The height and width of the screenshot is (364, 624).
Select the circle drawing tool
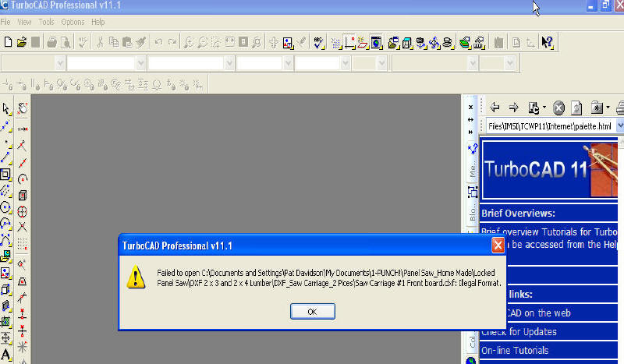[5, 207]
